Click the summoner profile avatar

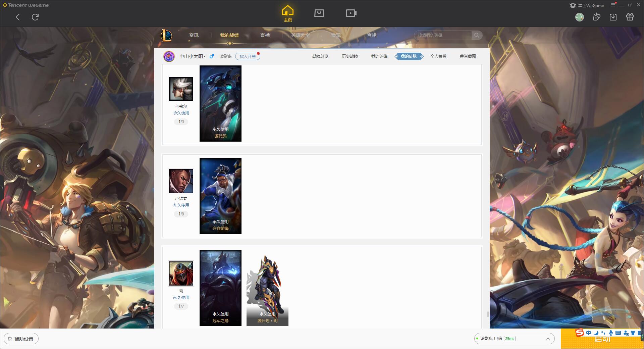[169, 56]
